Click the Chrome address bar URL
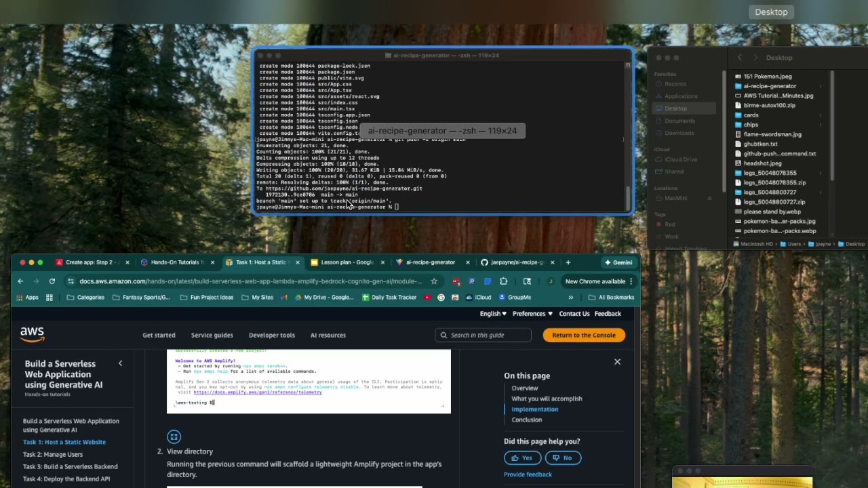This screenshot has height=488, width=868. [x=250, y=281]
